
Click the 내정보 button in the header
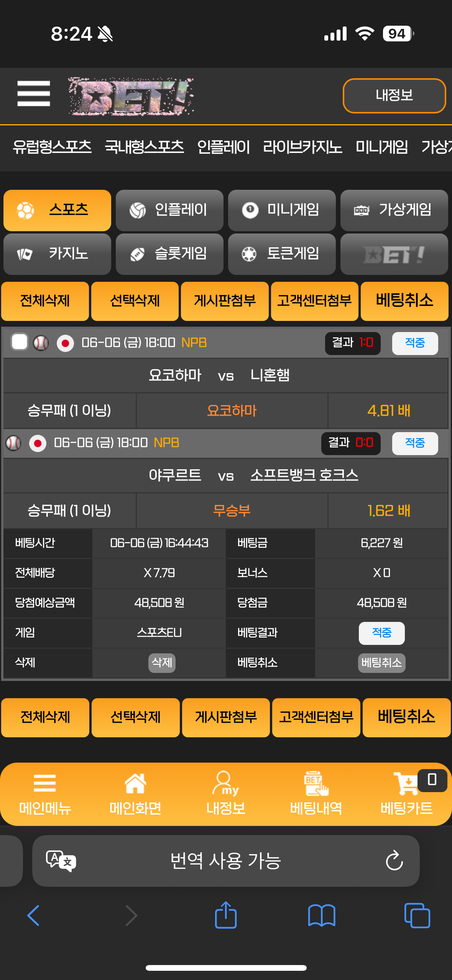[x=394, y=95]
